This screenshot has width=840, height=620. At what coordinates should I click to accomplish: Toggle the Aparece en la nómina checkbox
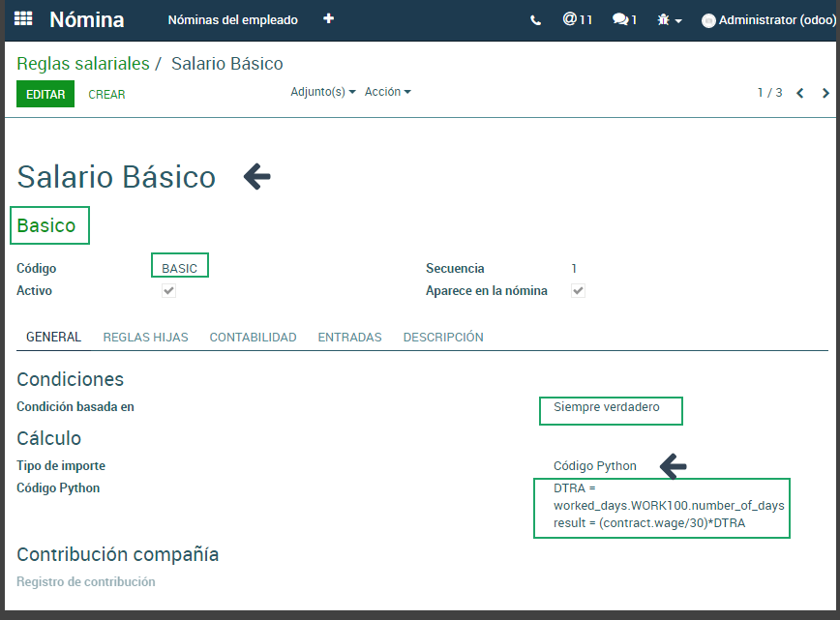pos(578,290)
